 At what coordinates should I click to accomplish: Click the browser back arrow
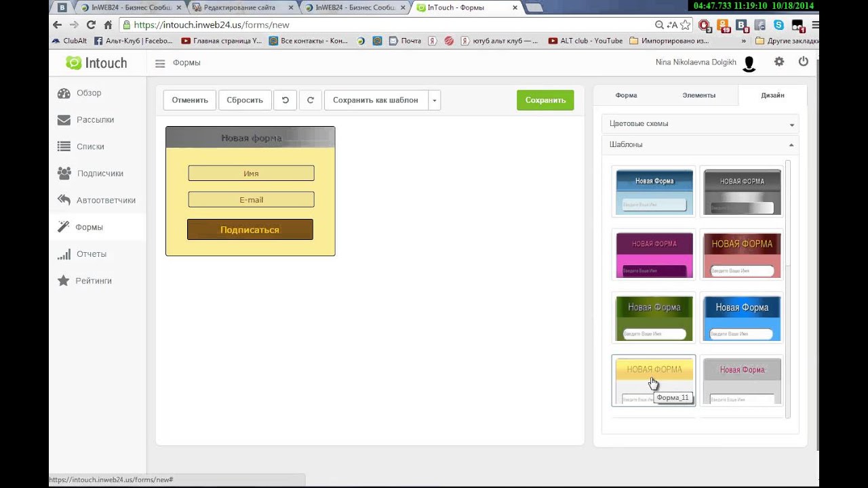(x=57, y=25)
